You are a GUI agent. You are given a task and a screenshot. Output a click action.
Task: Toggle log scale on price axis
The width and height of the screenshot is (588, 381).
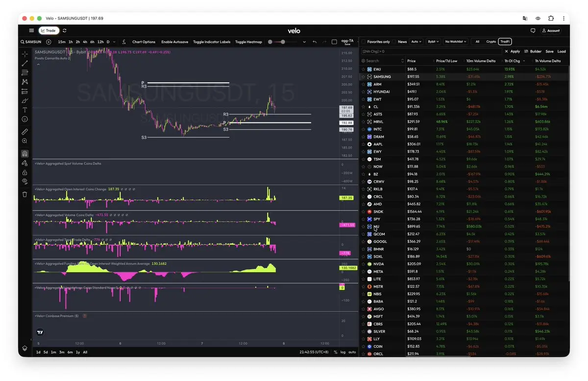click(x=343, y=352)
